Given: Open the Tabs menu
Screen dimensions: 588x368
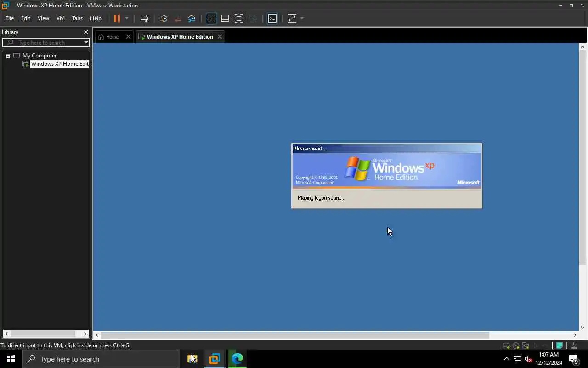Looking at the screenshot, I should pos(77,18).
